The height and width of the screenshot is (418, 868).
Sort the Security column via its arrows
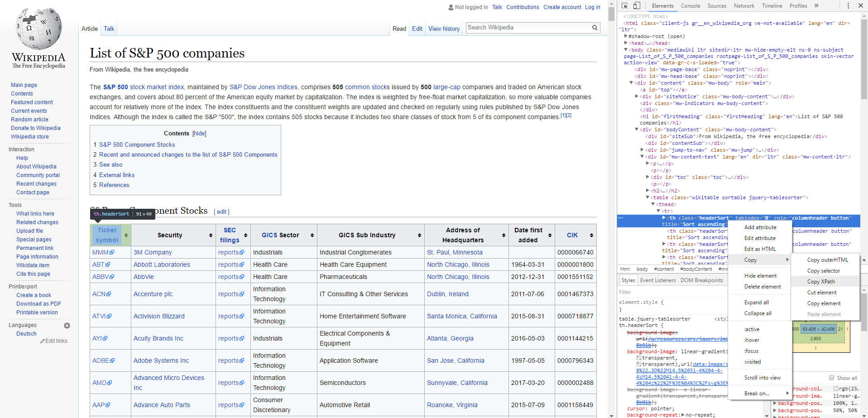click(x=211, y=235)
